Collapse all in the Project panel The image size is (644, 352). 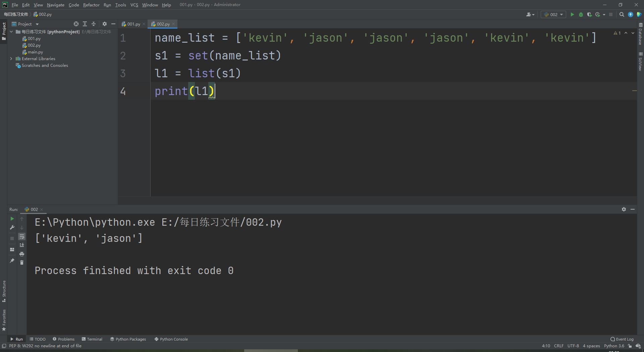click(94, 24)
